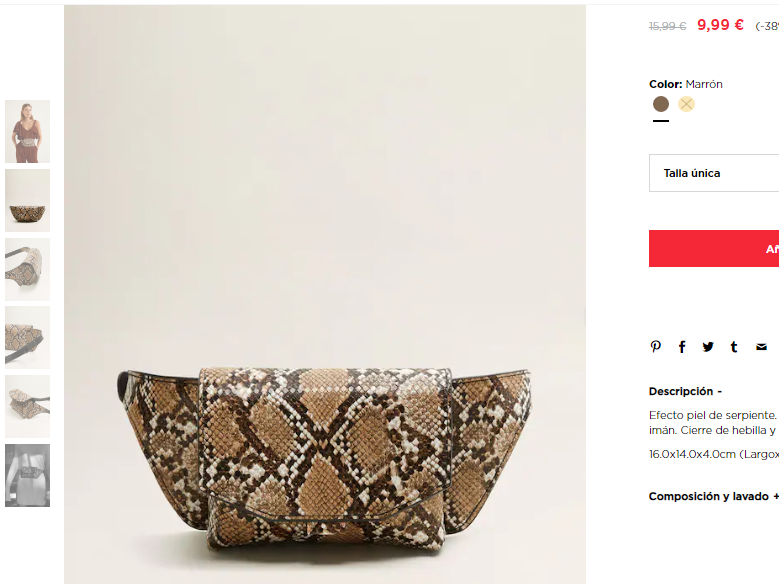Tweet this product via Twitter icon
Viewport: 779px width, 584px height.
(708, 346)
